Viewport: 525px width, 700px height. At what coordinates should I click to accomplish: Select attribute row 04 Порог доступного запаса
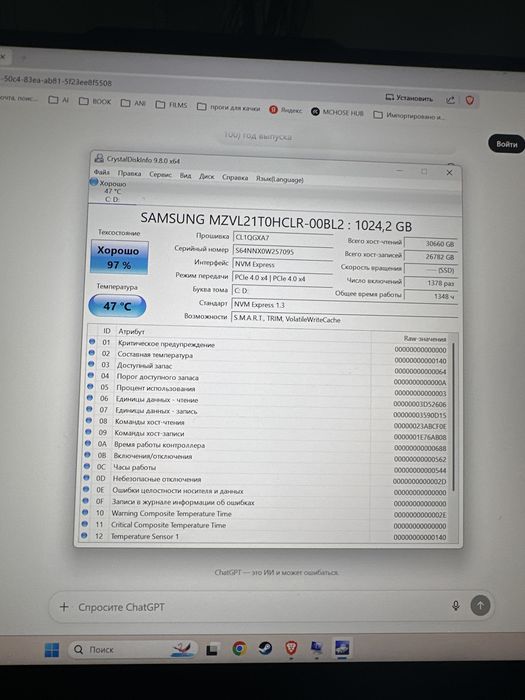[x=268, y=378]
